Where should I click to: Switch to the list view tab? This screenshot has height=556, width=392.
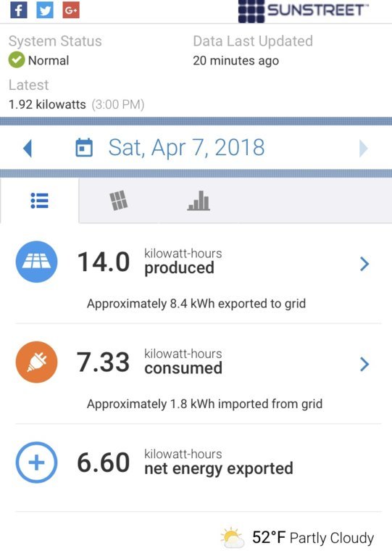coord(39,201)
